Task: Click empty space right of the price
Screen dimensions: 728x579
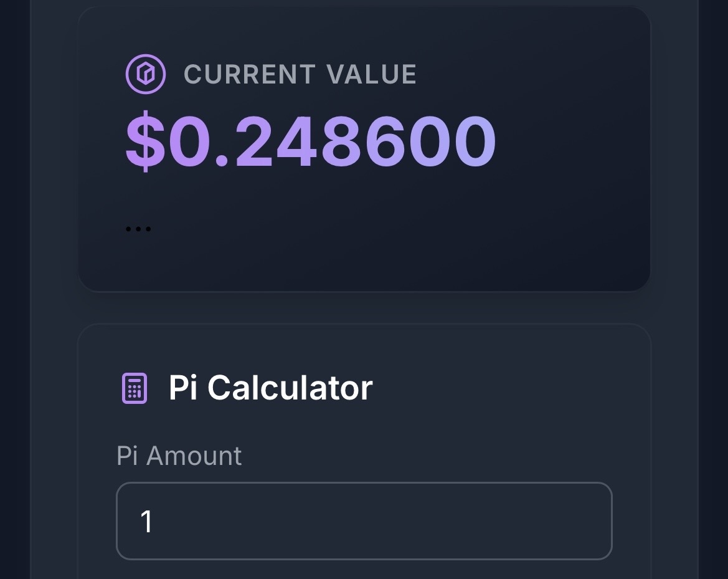Action: click(573, 142)
